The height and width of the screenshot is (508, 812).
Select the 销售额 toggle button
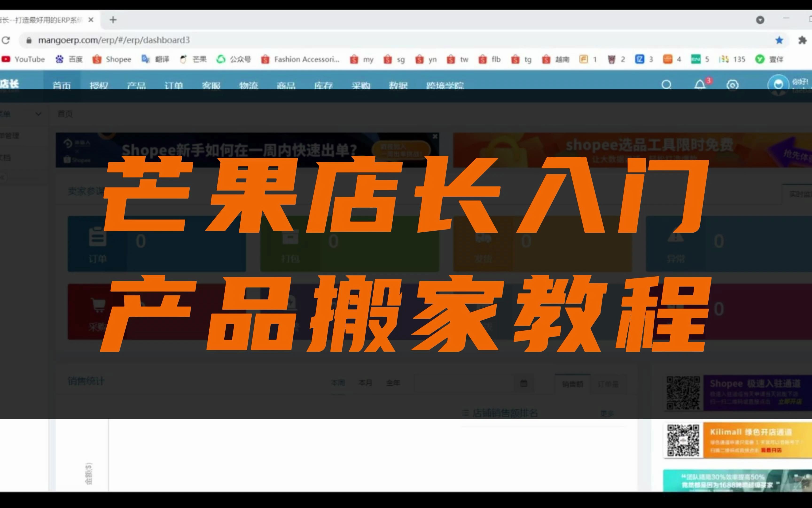coord(572,384)
